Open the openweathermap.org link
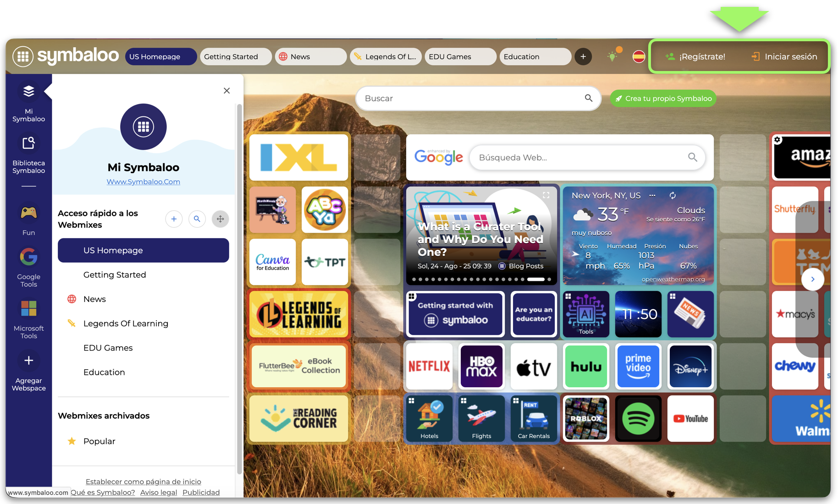This screenshot has width=838, height=504. click(x=673, y=279)
